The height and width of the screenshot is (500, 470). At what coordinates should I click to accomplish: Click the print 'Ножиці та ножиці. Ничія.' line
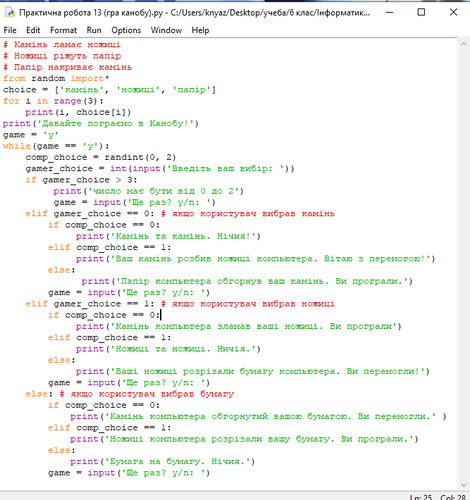click(x=168, y=349)
